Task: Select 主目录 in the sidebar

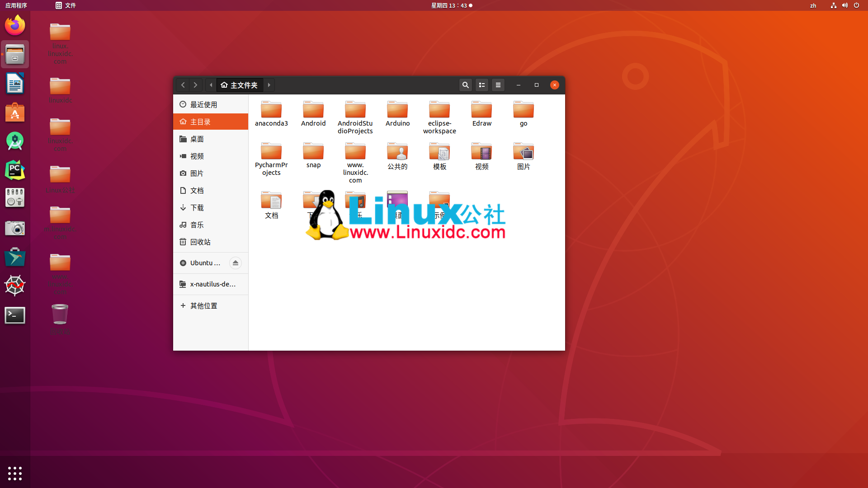Action: [x=211, y=122]
